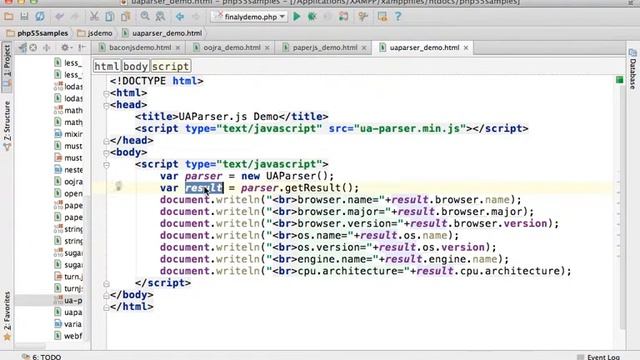640x360 pixels.
Task: Click the hide Project panel icon
Action: 82,48
